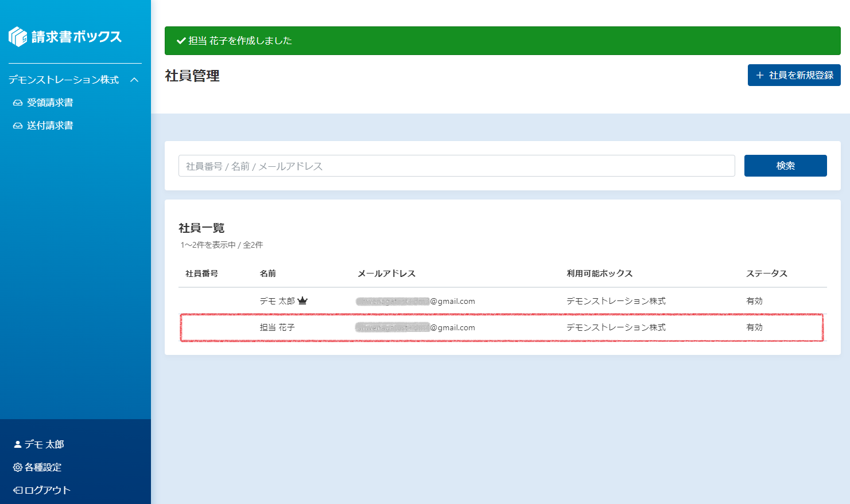The height and width of the screenshot is (504, 850).
Task: Click the plus icon on 社員を新規登録
Action: click(x=760, y=75)
